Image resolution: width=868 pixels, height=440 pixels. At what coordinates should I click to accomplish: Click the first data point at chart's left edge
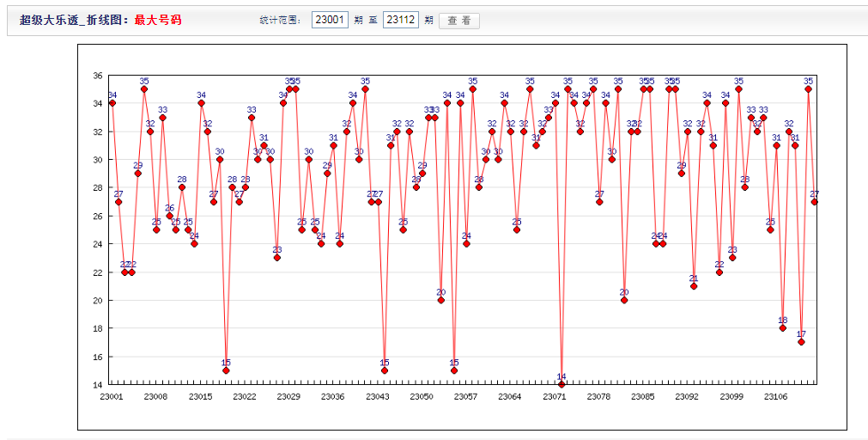point(112,103)
